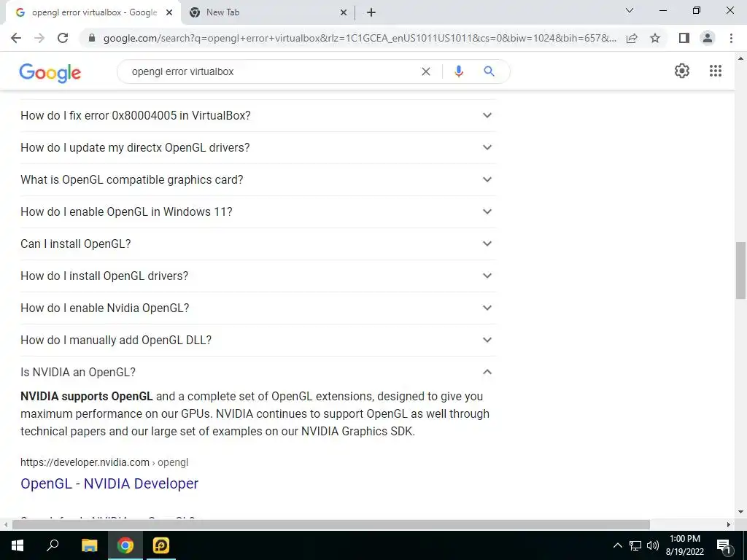Go back to the previous page
The image size is (747, 560).
[16, 38]
